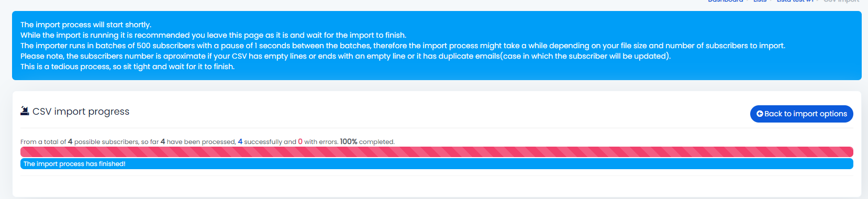Click the CSV import breadcrumb item
The height and width of the screenshot is (199, 868).
[x=841, y=1]
